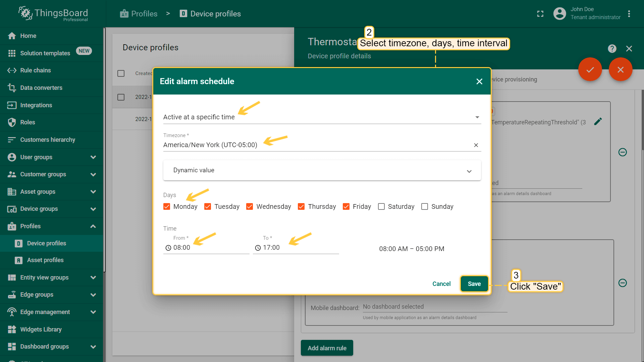Expand User groups submenu

point(93,157)
